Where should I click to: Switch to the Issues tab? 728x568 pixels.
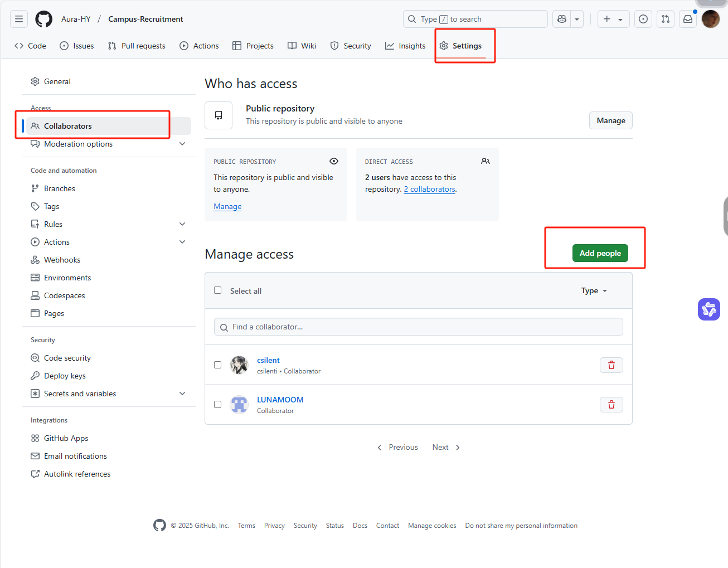pos(77,46)
